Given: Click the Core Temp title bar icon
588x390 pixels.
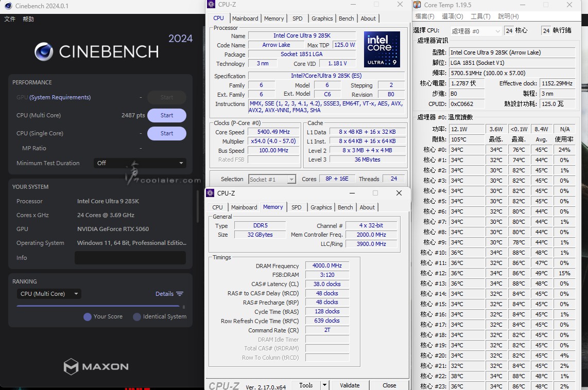Looking at the screenshot, I should [418, 5].
